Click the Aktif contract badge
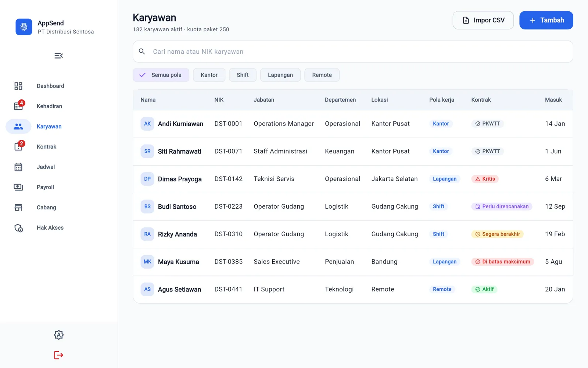 (484, 289)
